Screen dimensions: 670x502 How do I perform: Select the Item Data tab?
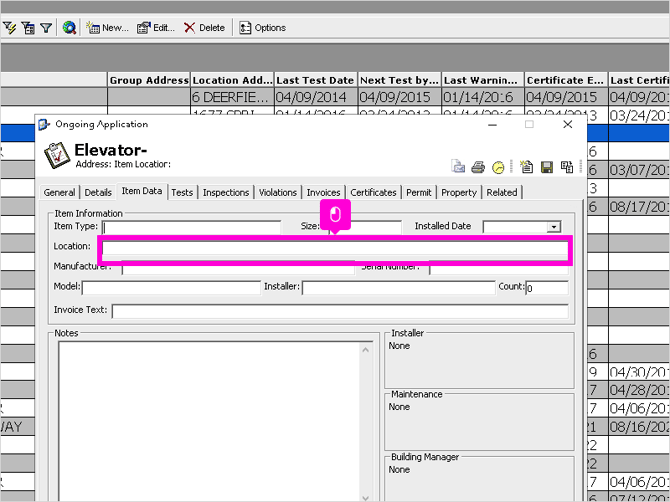tap(142, 191)
